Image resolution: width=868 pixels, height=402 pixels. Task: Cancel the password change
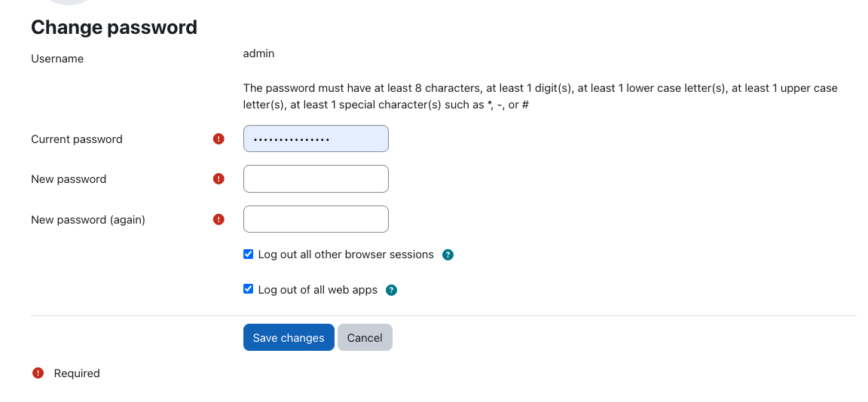point(365,337)
